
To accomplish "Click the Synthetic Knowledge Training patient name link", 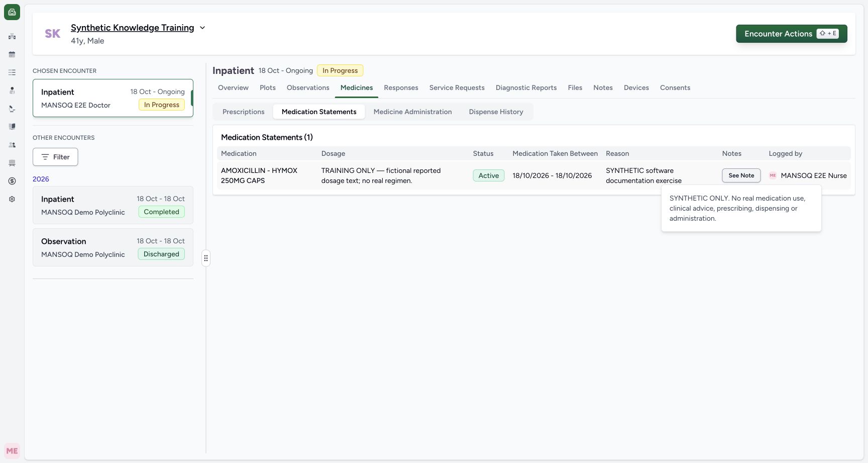I will click(133, 28).
